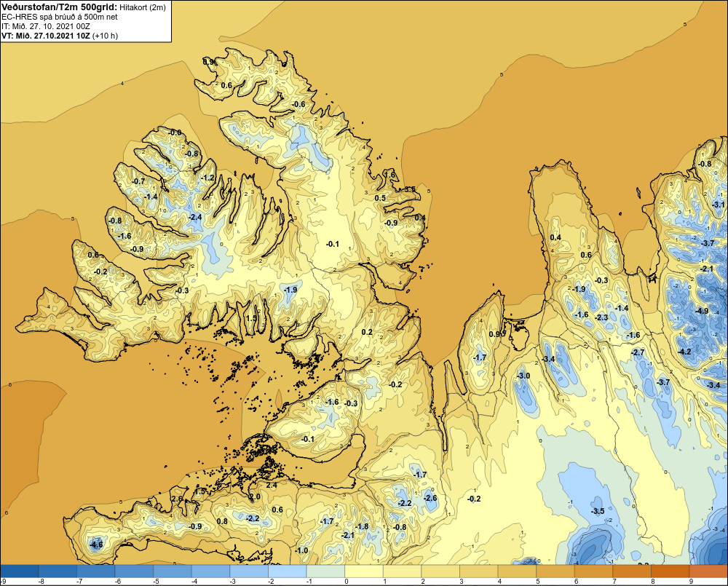Click the '-4.2' temperature value on the map

pos(684,352)
